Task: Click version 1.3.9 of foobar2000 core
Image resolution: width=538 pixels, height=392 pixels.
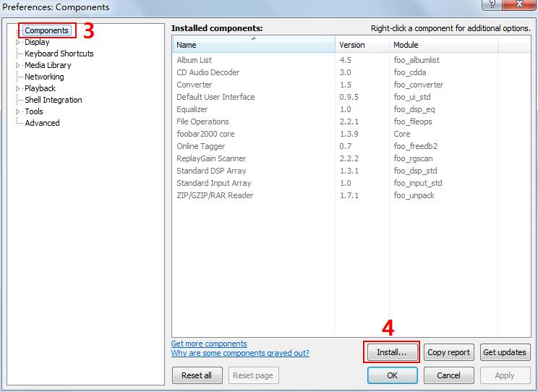Action: point(349,134)
